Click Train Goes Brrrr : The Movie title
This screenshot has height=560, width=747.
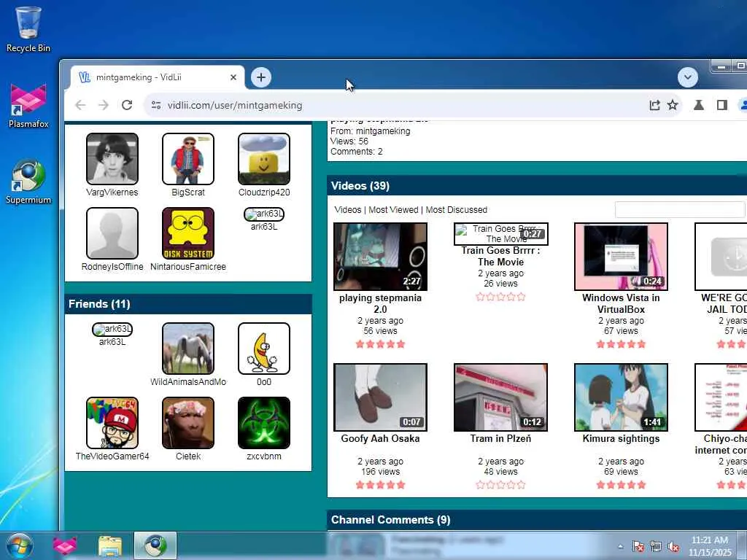click(500, 256)
